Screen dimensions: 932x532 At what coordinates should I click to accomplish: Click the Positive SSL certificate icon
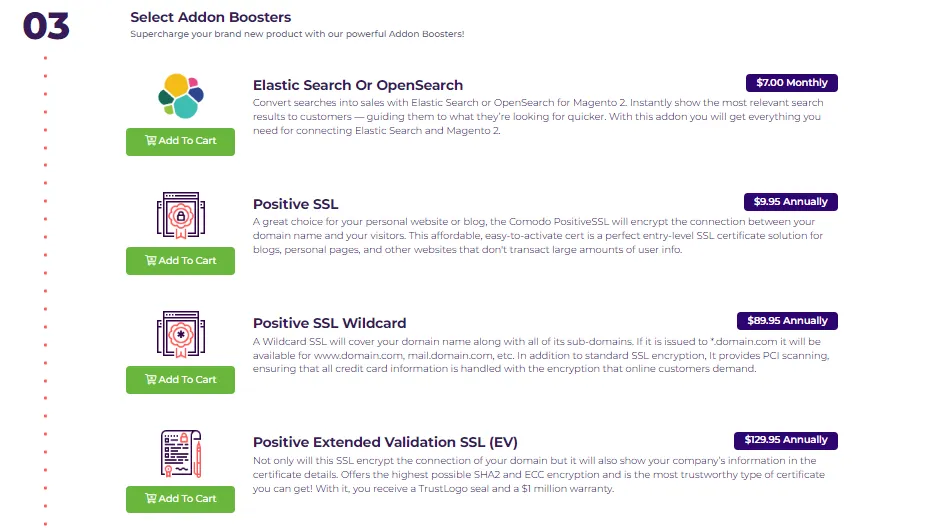[180, 217]
